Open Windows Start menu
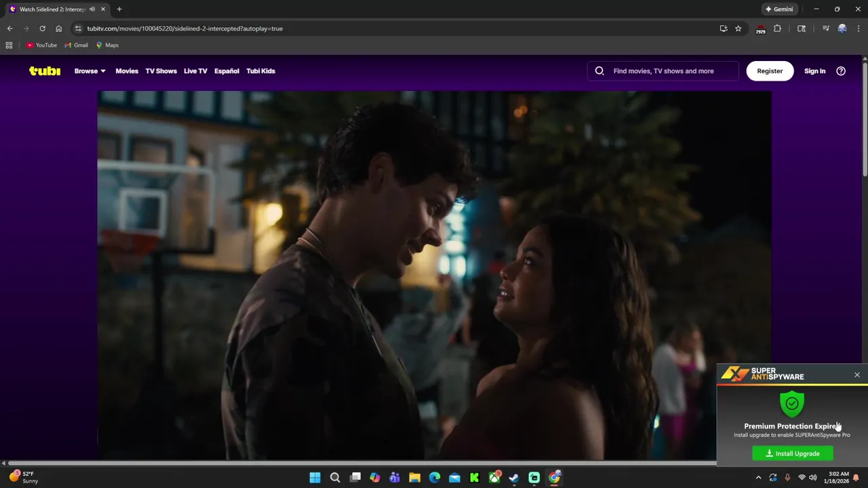This screenshot has height=488, width=868. click(315, 478)
